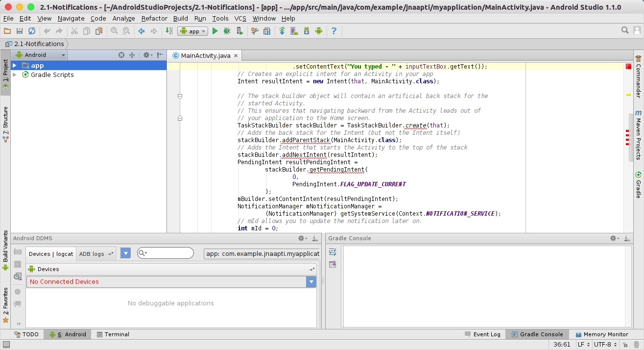The height and width of the screenshot is (350, 644).
Task: Open the UTF-8 encoding selector
Action: tap(604, 344)
